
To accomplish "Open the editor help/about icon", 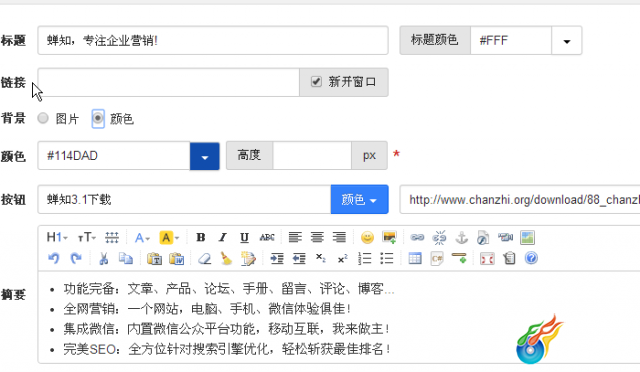I will 531,258.
